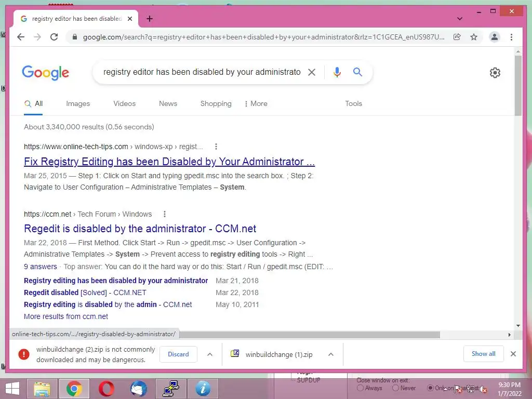Image resolution: width=532 pixels, height=399 pixels.
Task: Open 'Registry editing has been disabled by your administrator' sublink
Action: click(x=116, y=281)
